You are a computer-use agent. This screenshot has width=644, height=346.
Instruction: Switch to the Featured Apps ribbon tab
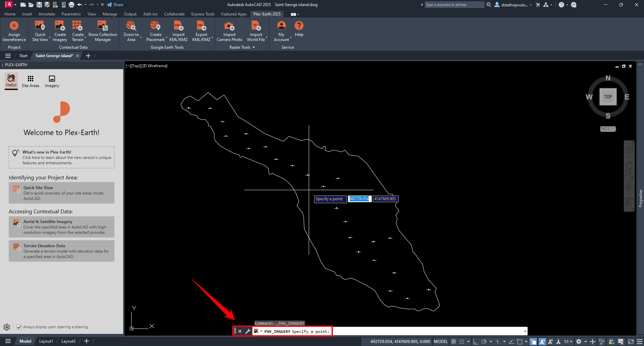pyautogui.click(x=234, y=14)
